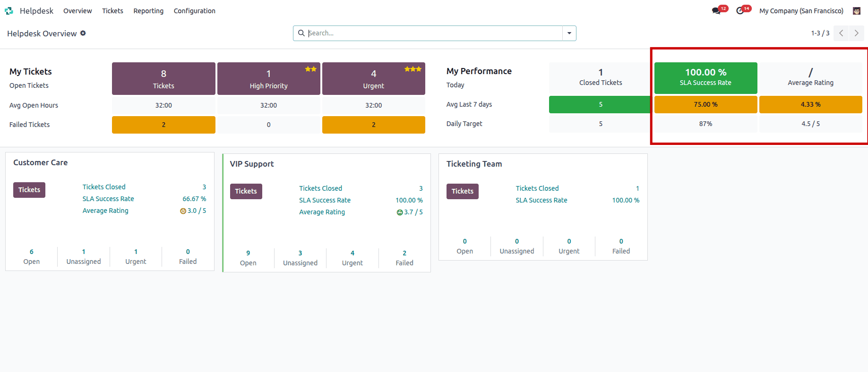Click 0 Failed in Customer Care
This screenshot has width=868, height=372.
click(x=188, y=257)
